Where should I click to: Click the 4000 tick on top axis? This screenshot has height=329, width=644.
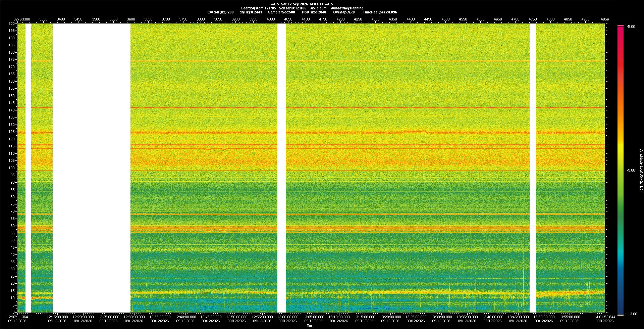[271, 19]
